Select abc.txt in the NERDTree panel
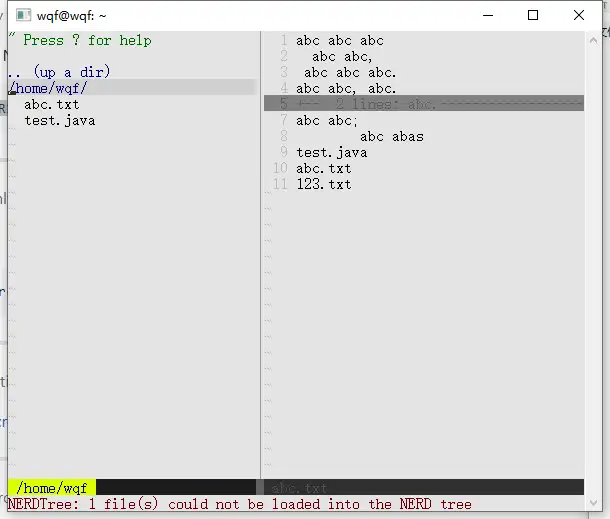 pos(51,104)
